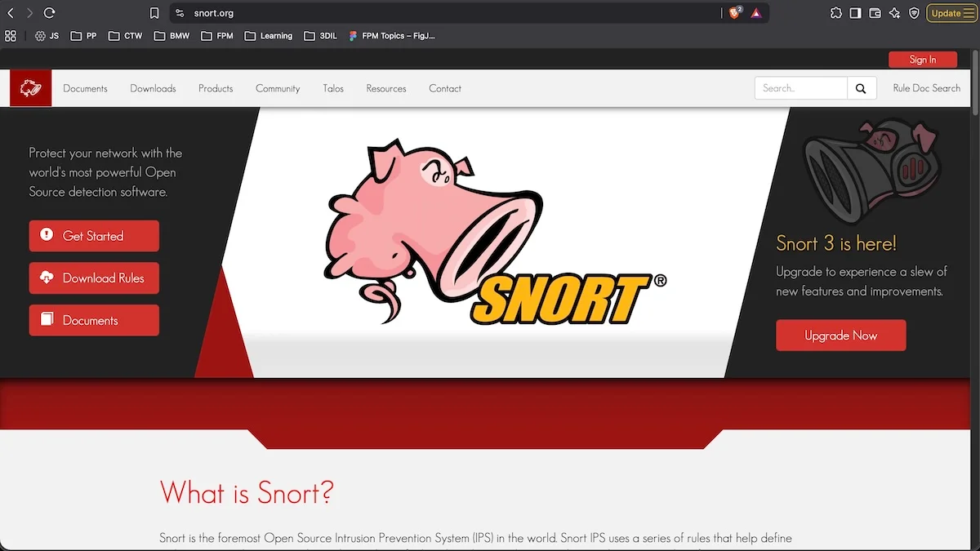Open the apps grid in bookmarks bar
The image size is (980, 551).
pyautogui.click(x=11, y=36)
